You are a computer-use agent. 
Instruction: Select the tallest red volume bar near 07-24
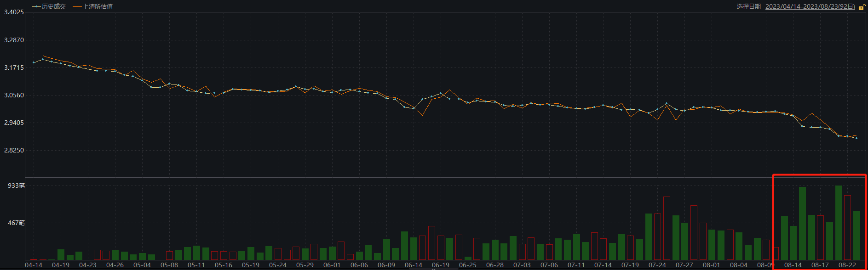click(667, 228)
